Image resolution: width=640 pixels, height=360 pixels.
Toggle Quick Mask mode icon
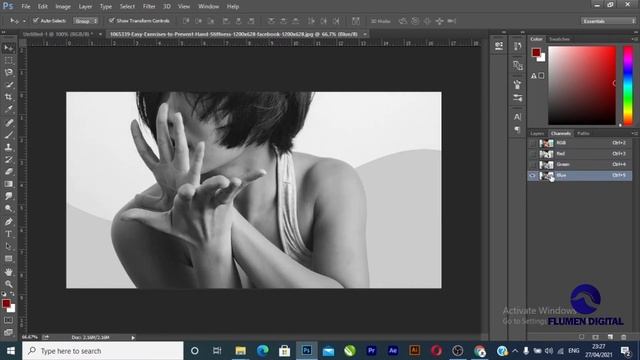click(8, 320)
